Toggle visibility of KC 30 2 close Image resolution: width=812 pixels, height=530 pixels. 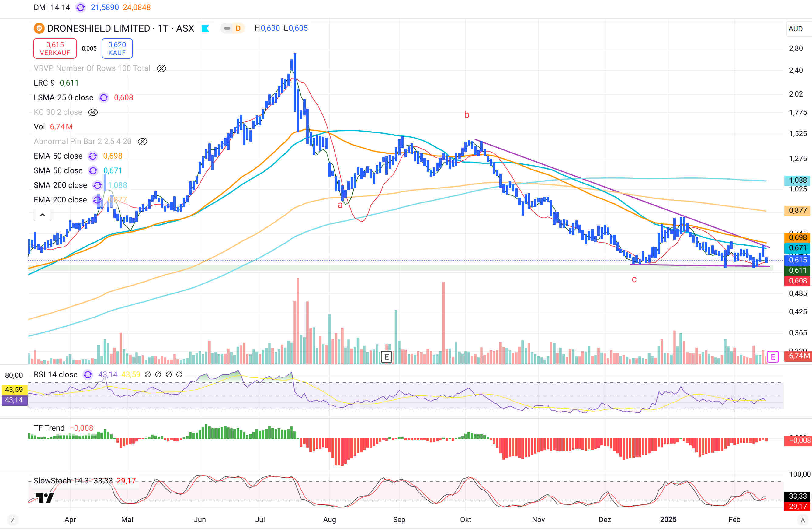click(93, 112)
